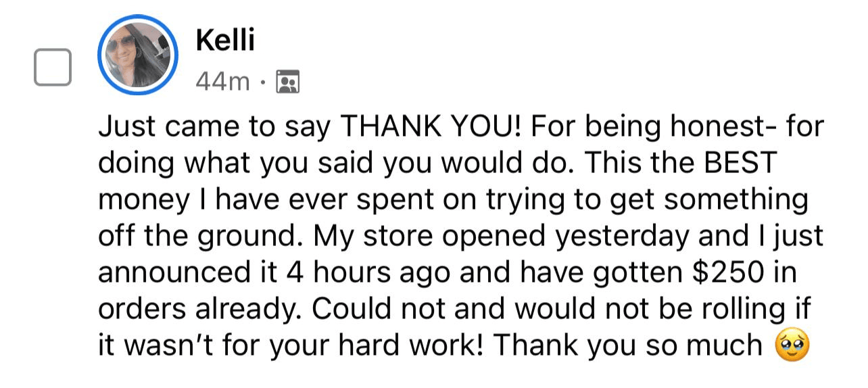
Task: Click the pleading face emoji
Action: pyautogui.click(x=791, y=347)
